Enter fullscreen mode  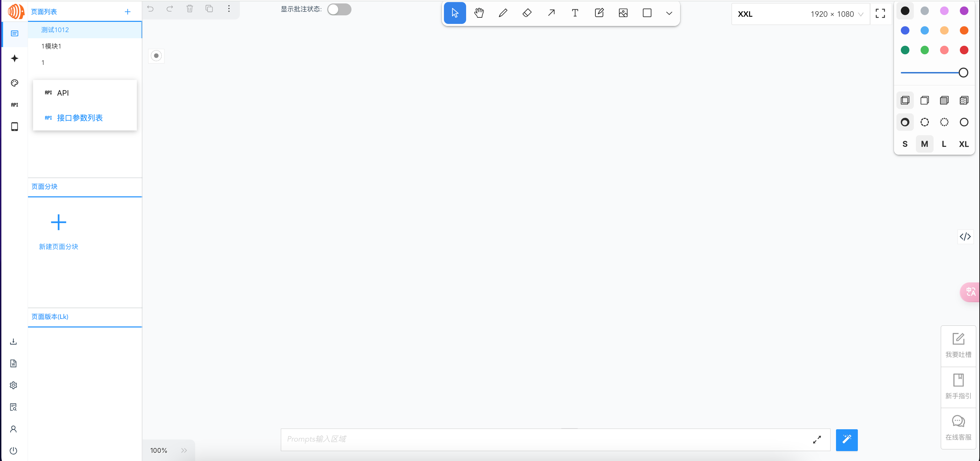[x=881, y=13]
